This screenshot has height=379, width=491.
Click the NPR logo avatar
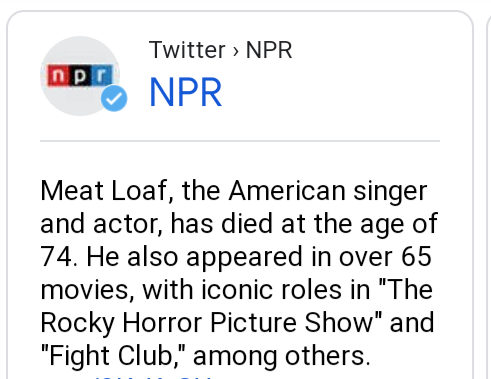click(x=80, y=76)
